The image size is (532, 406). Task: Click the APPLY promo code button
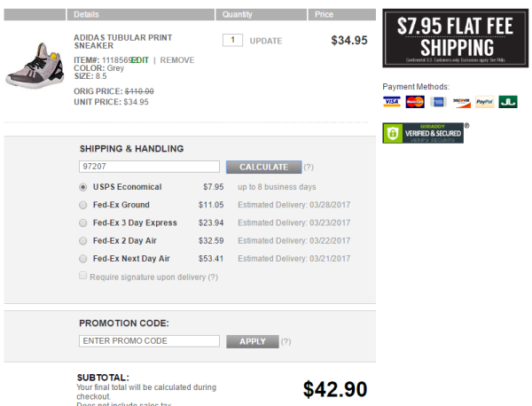coord(253,341)
